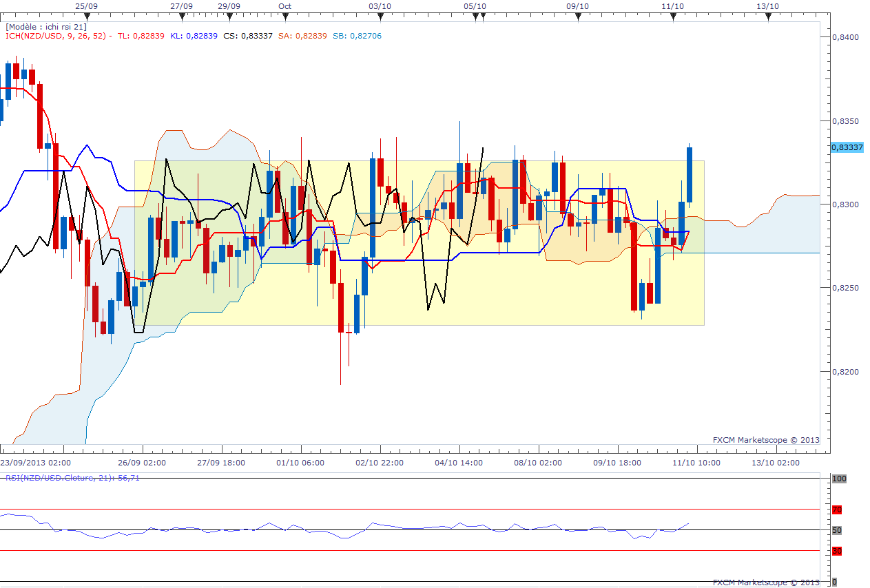Click the 0,8250 price axis label

[845, 288]
